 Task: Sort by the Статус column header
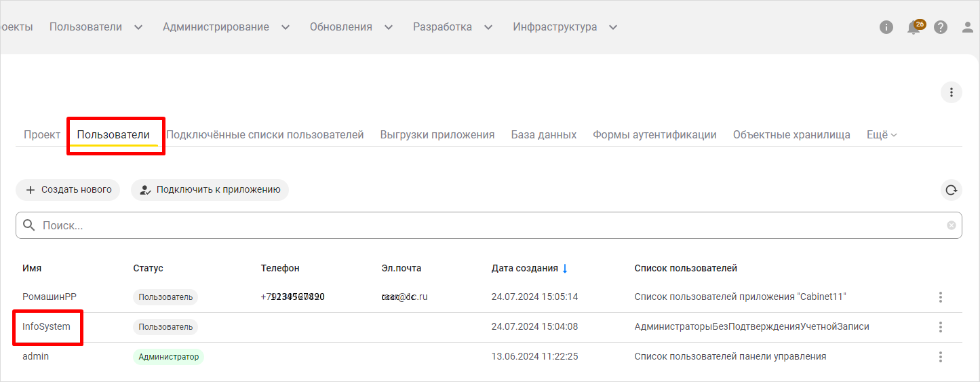point(148,269)
